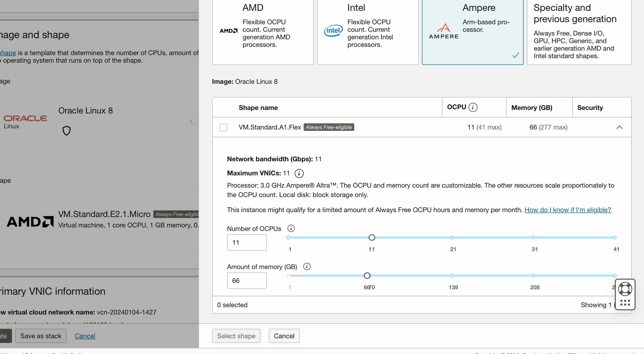Image resolution: width=644 pixels, height=354 pixels.
Task: Click the Intel logo icon
Action: [333, 31]
